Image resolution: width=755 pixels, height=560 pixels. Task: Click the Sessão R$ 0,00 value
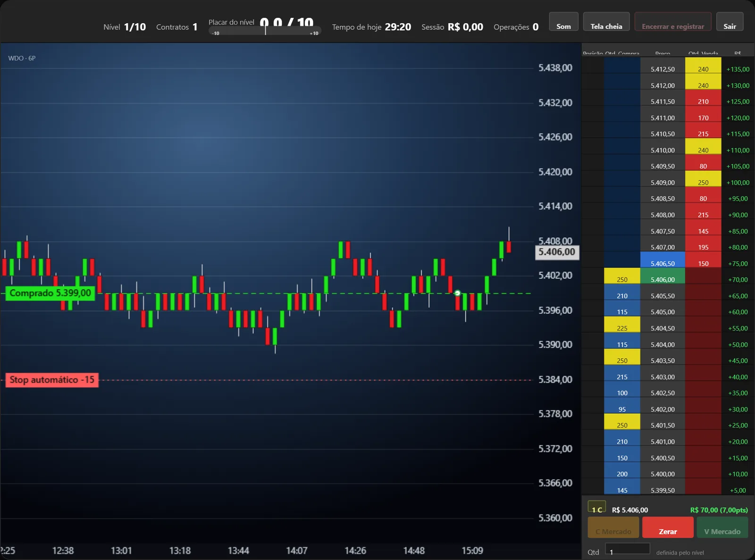click(x=452, y=27)
